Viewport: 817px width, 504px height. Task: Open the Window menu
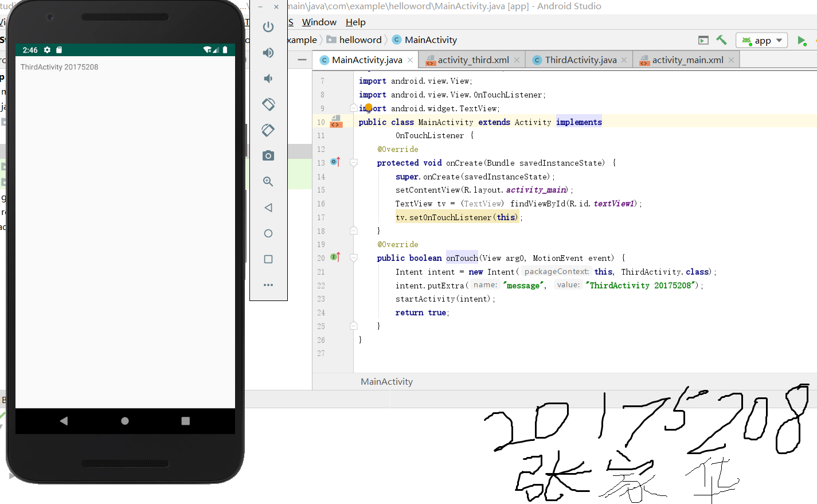[x=319, y=22]
